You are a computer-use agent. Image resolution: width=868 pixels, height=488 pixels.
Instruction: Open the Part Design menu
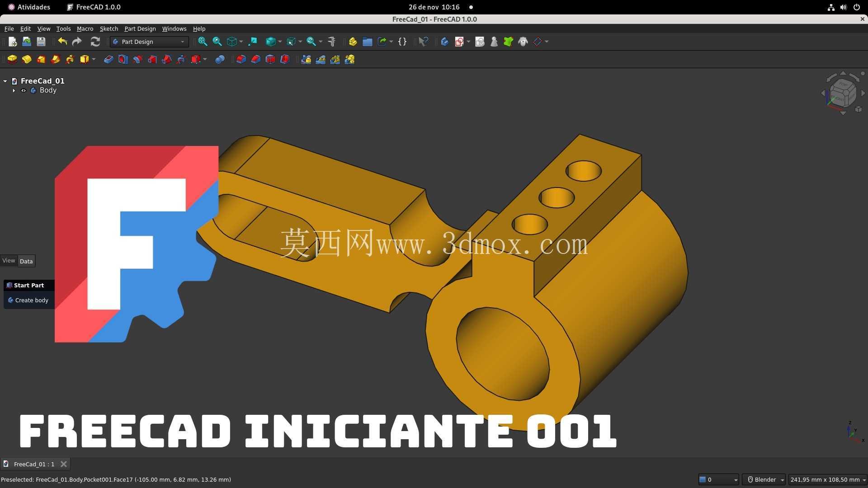pos(140,28)
